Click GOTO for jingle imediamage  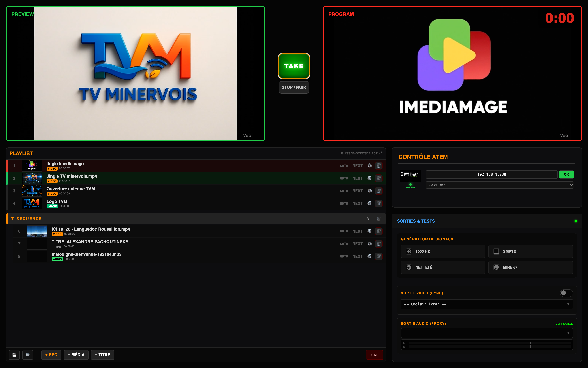[344, 166]
